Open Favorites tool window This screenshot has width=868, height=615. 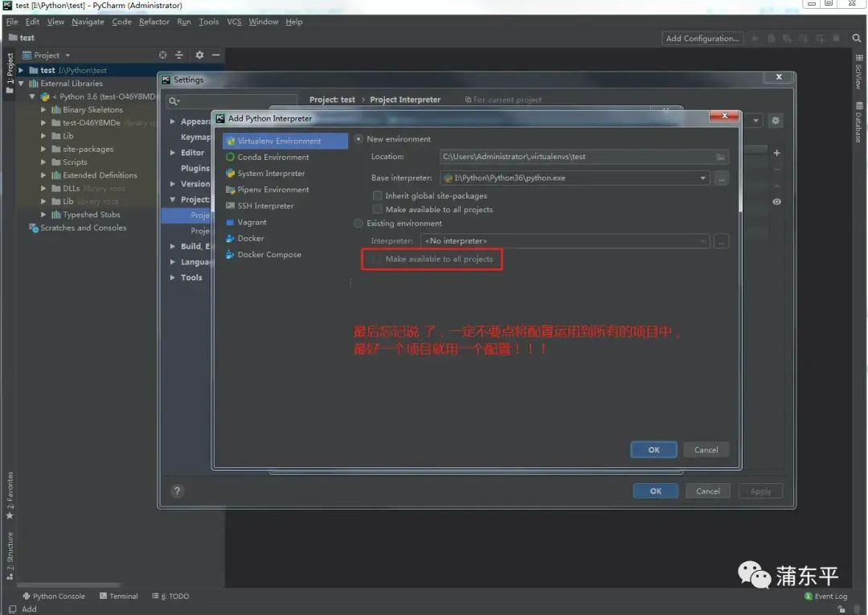(10, 495)
